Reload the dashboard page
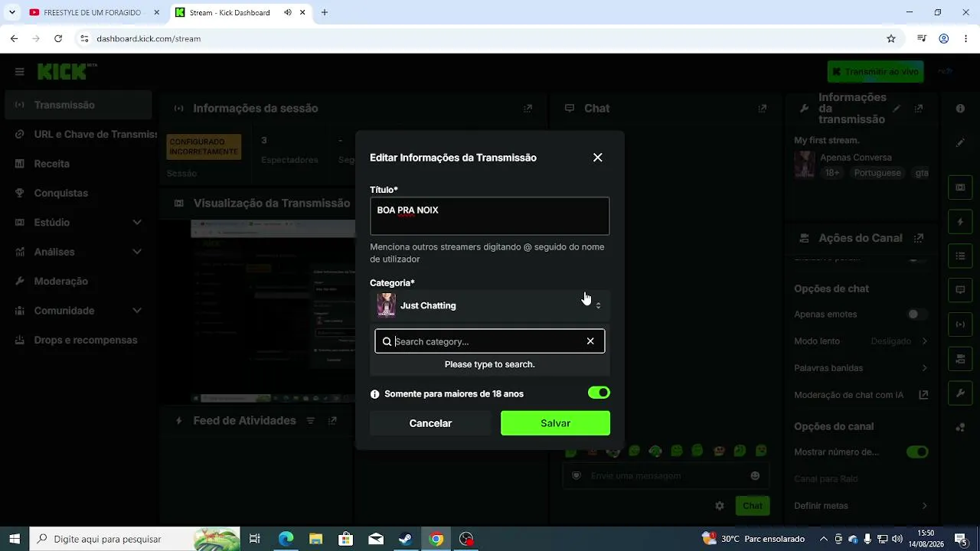Screen dimensions: 980x551 click(58, 38)
